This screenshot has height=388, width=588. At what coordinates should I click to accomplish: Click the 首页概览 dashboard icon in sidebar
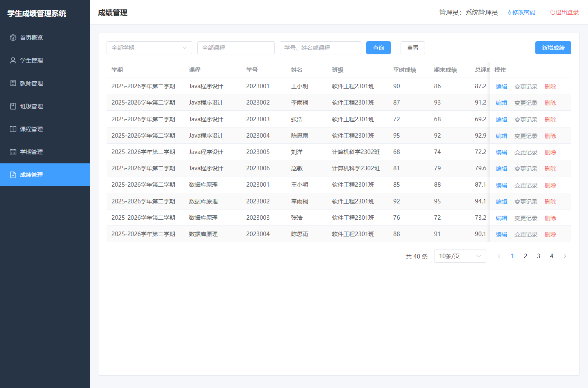13,38
